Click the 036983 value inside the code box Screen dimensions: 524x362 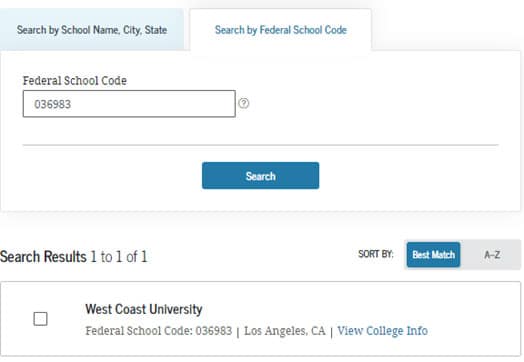pos(52,104)
